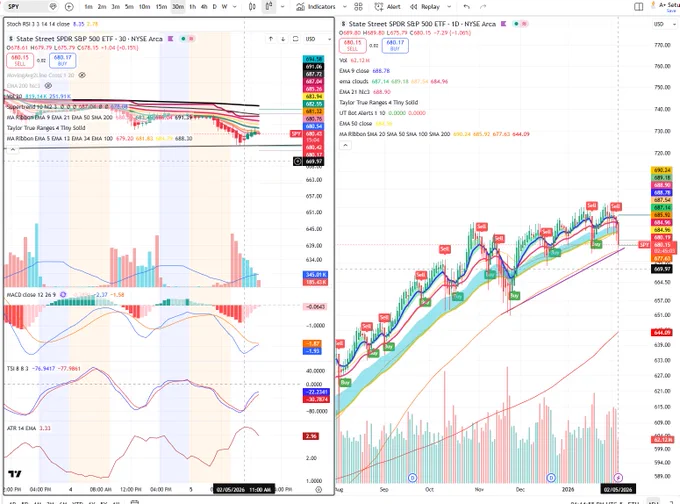Click the left chart move pane up arrow
680x504 pixels.
271,39
